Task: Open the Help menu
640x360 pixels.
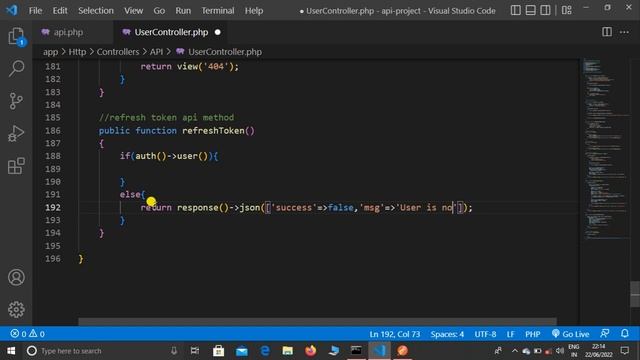Action: click(254, 11)
